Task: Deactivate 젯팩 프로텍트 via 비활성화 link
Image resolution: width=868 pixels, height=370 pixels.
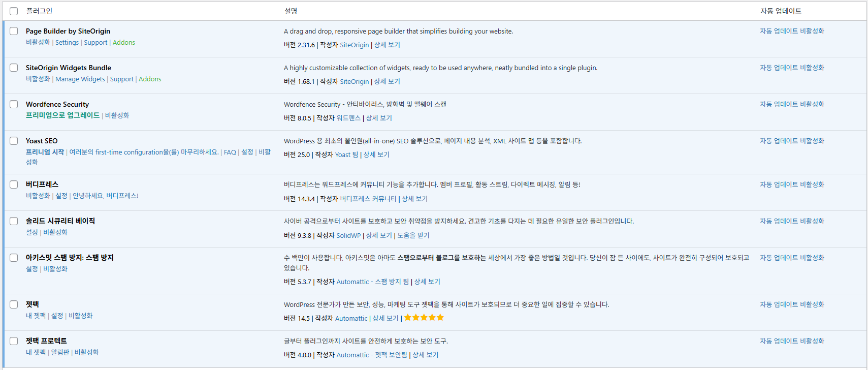Action: [x=87, y=352]
